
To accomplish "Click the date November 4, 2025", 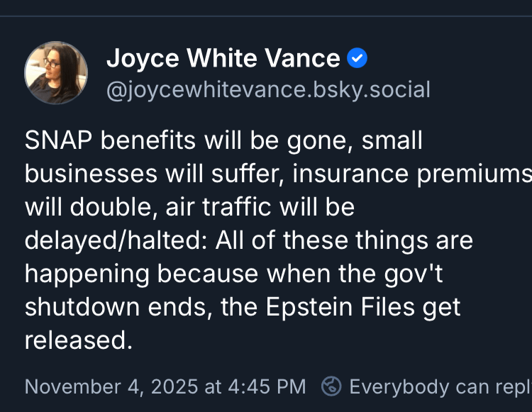I will pos(112,386).
